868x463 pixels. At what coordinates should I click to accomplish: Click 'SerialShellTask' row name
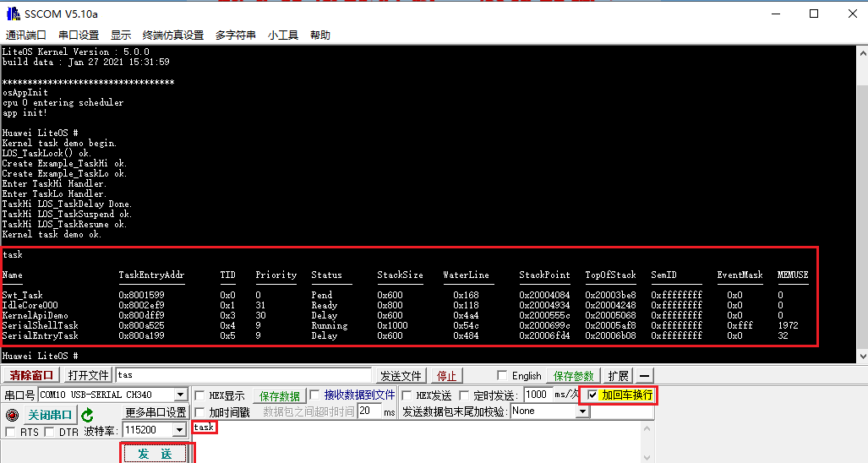pos(40,326)
